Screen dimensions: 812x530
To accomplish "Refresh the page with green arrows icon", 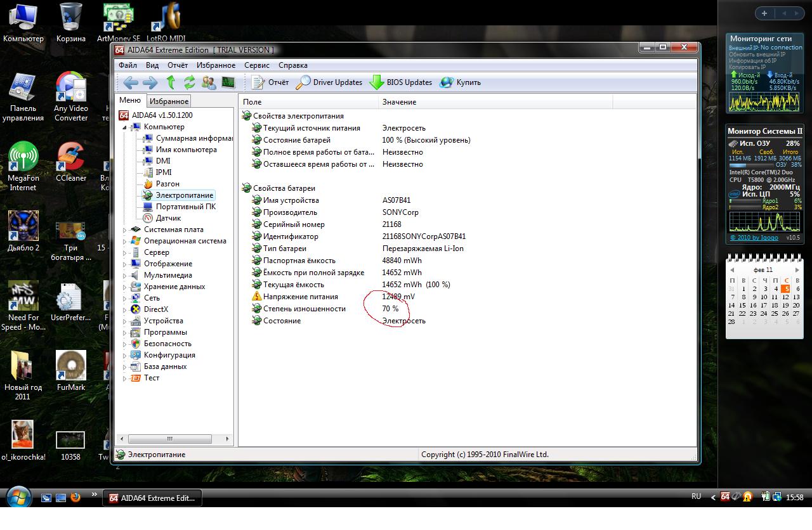I will (190, 82).
